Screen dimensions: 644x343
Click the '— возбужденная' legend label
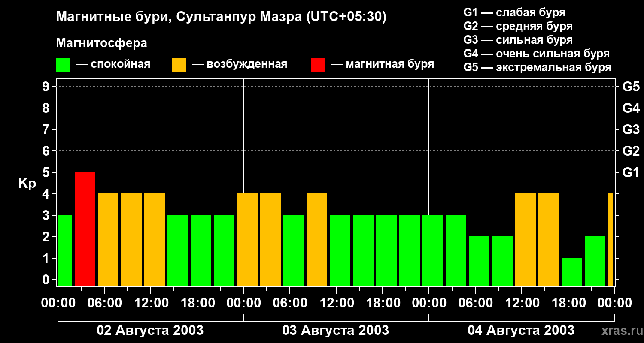[x=240, y=64]
